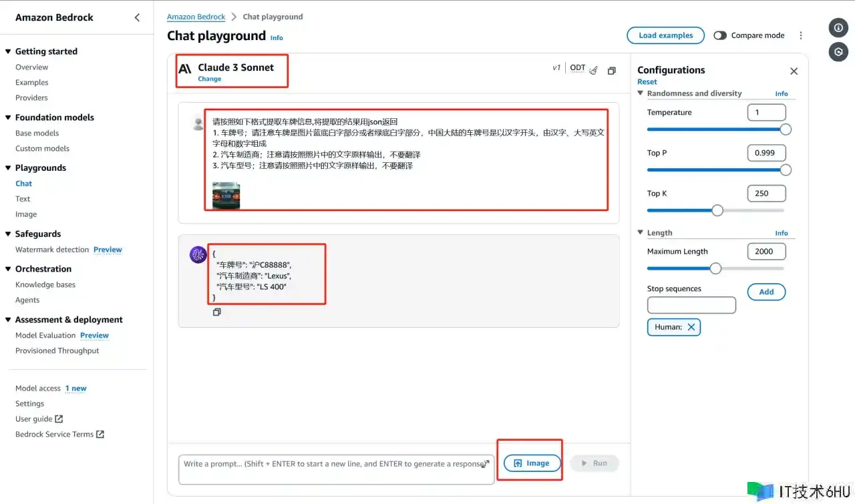This screenshot has width=855, height=504.
Task: Collapse the Safeguards section
Action: 8,234
